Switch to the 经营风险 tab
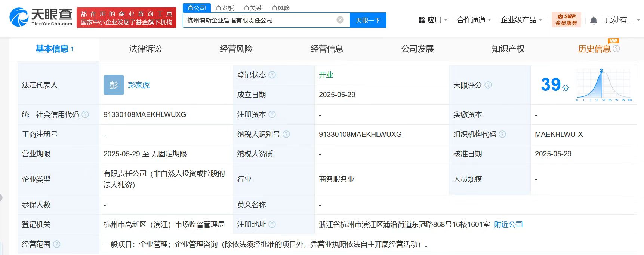 pos(236,49)
